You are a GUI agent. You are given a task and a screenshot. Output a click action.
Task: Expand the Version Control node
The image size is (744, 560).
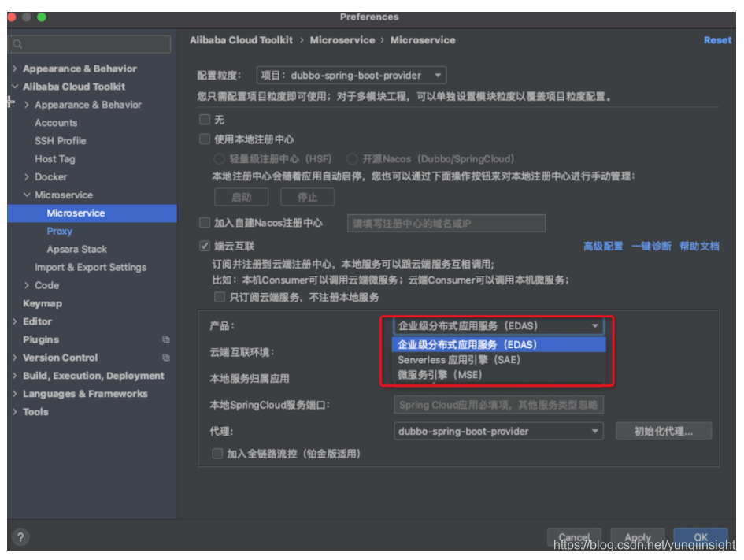pos(15,358)
